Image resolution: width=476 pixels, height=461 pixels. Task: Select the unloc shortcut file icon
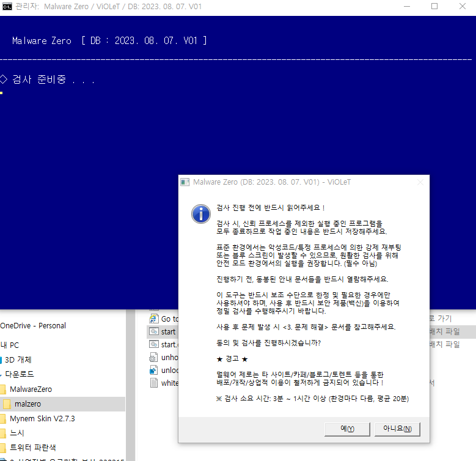pyautogui.click(x=153, y=370)
